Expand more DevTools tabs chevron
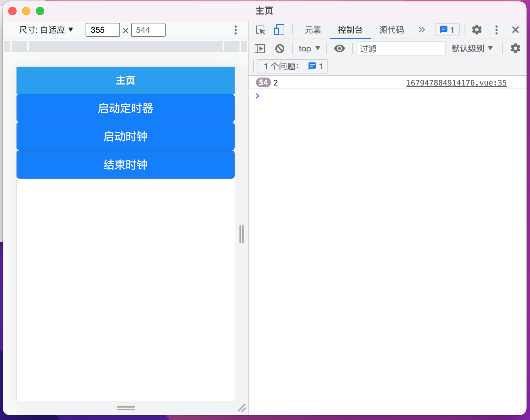 tap(422, 30)
